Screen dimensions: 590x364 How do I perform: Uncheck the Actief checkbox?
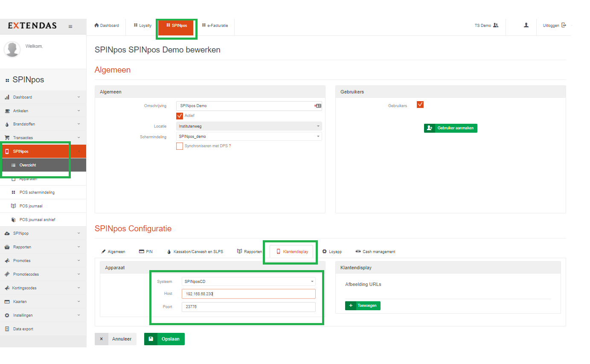click(180, 116)
